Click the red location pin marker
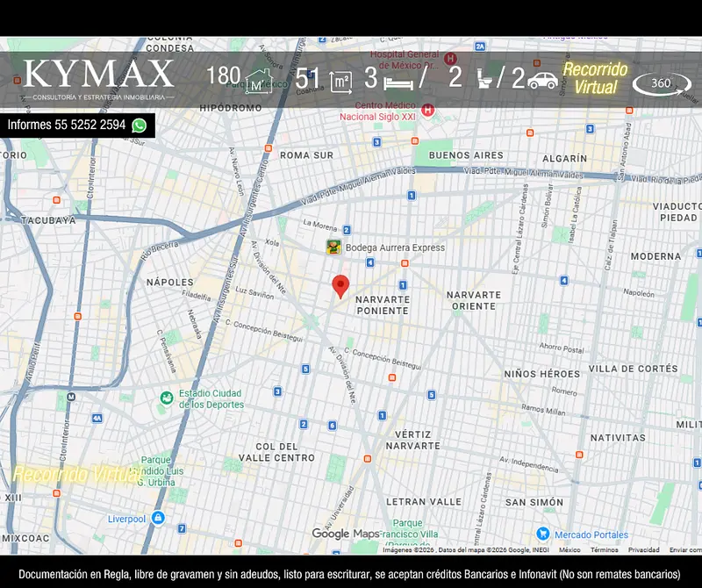702x588 pixels. 340,287
